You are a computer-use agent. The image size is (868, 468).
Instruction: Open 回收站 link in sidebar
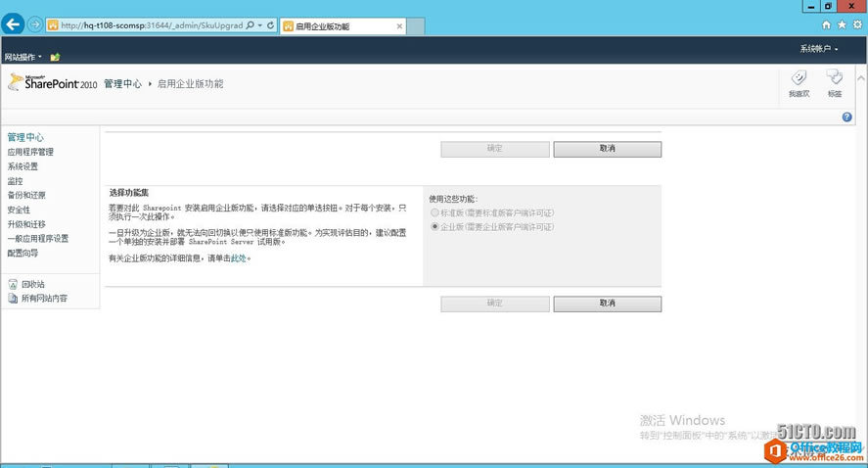click(x=33, y=284)
